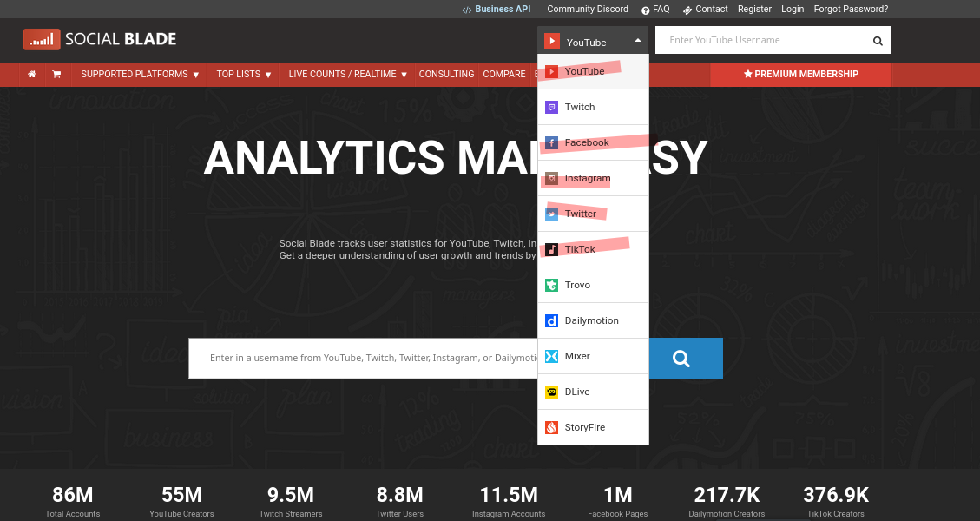This screenshot has width=980, height=521.
Task: Click the Business API code icon
Action: click(x=467, y=10)
